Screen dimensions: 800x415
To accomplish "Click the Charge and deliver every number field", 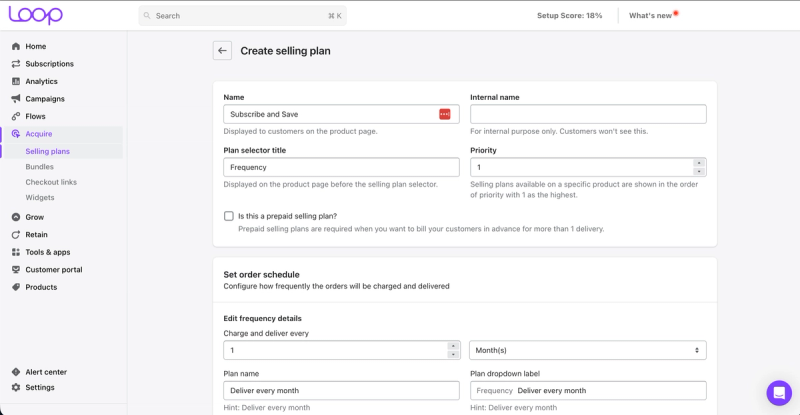I will (x=342, y=350).
